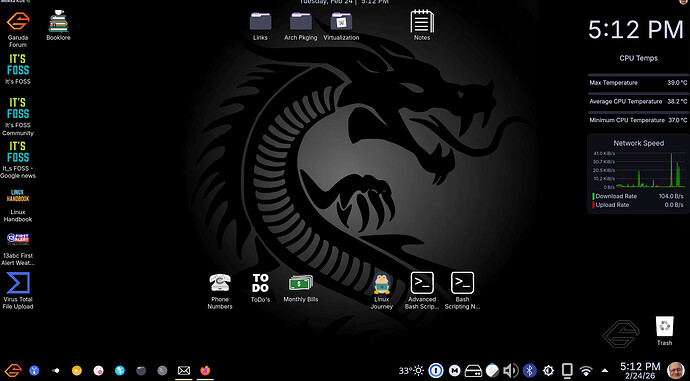Open the Linux Journey penguin icon
Viewport: 690px width, 381px height.
[x=382, y=290]
